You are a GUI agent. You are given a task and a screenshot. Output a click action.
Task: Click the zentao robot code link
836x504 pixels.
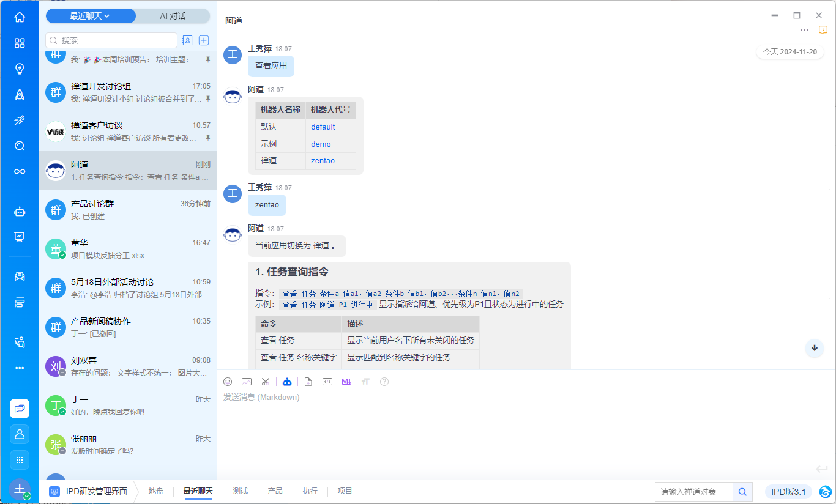coord(323,161)
